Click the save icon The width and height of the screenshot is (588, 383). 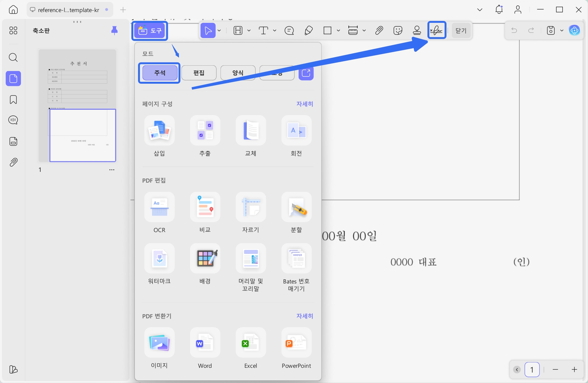551,30
